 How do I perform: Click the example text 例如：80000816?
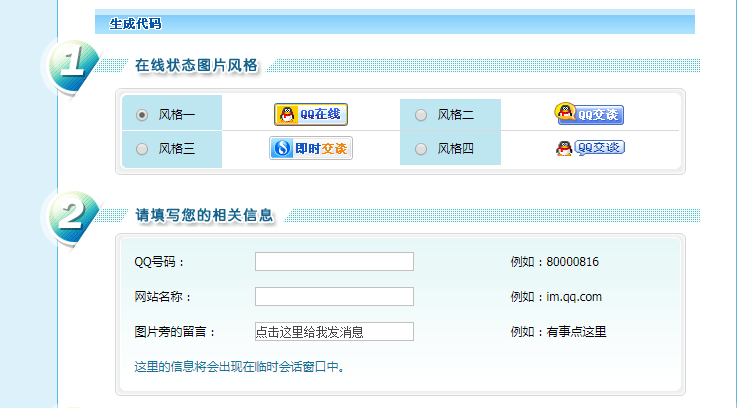tap(554, 262)
